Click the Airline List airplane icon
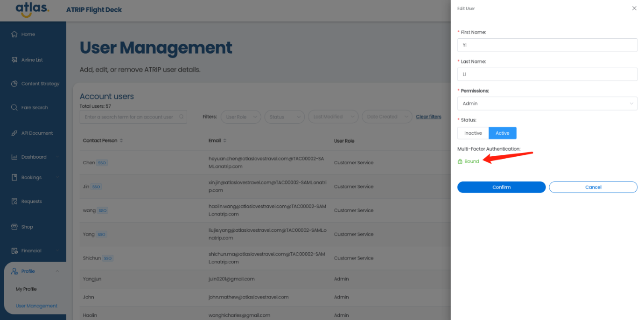The image size is (644, 320). pos(14,60)
